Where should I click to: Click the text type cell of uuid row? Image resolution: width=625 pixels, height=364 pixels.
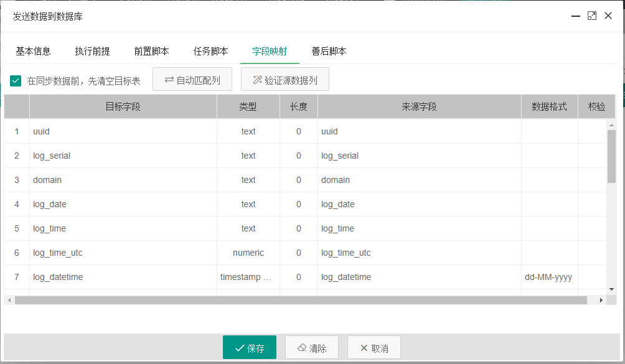248,131
